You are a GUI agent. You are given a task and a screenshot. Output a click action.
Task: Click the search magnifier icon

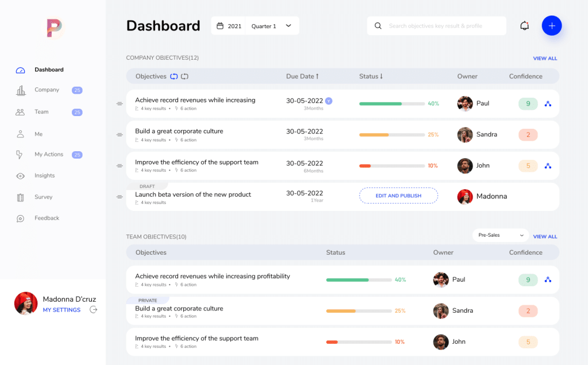point(378,25)
